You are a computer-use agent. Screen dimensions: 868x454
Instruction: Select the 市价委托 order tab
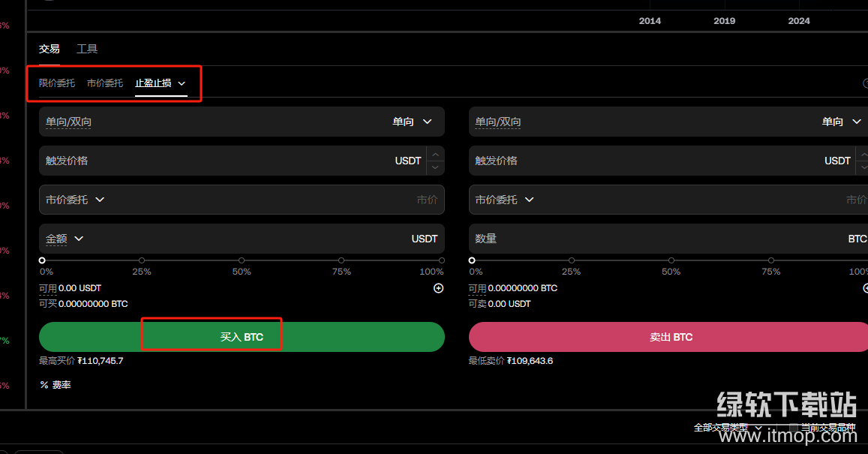[105, 83]
